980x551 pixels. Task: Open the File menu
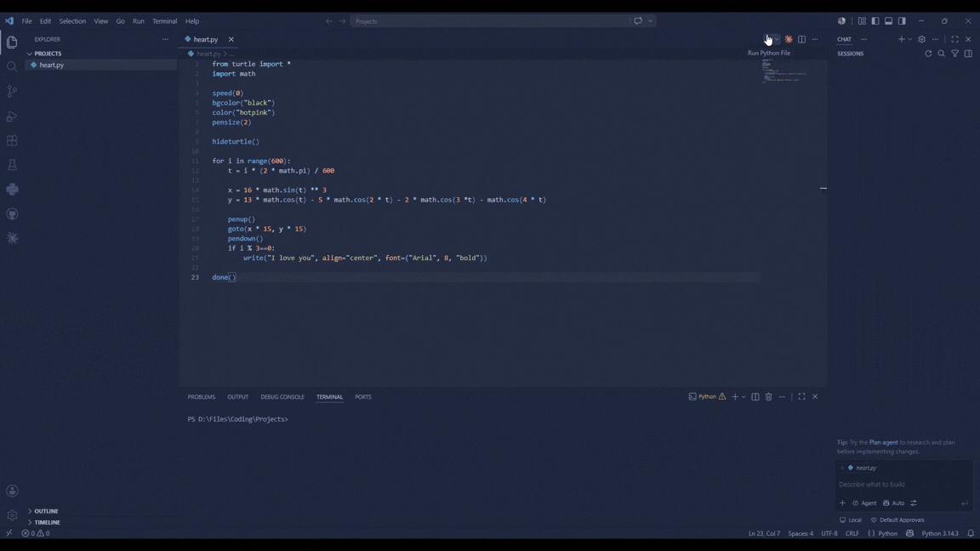point(27,20)
